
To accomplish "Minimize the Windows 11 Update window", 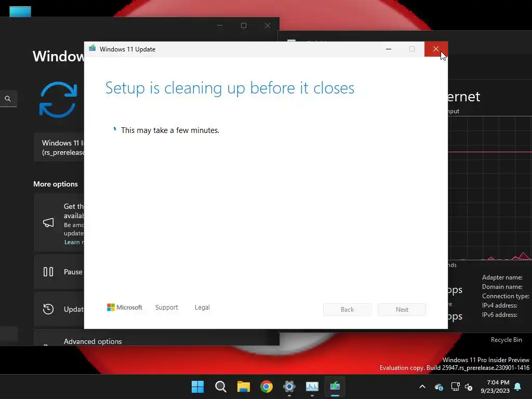I will pyautogui.click(x=389, y=49).
